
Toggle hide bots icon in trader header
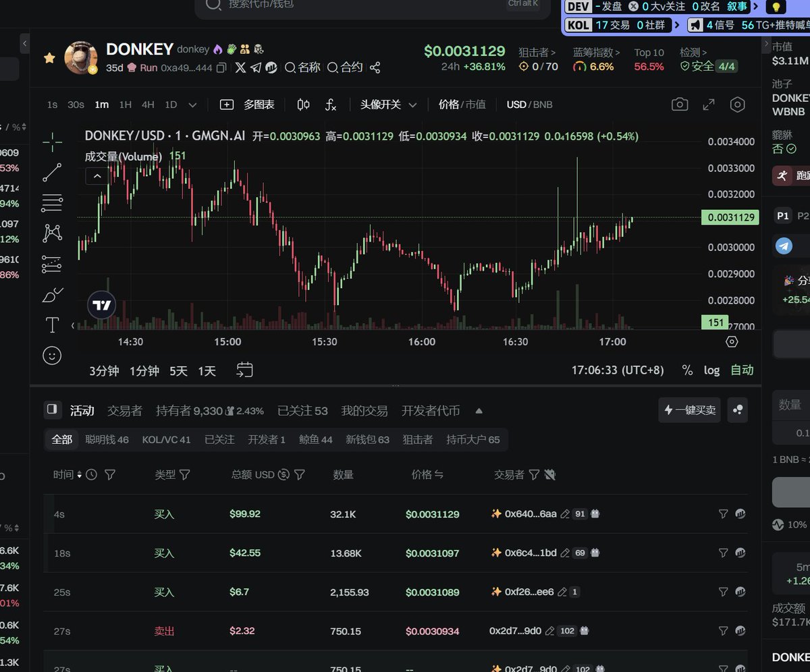(550, 474)
